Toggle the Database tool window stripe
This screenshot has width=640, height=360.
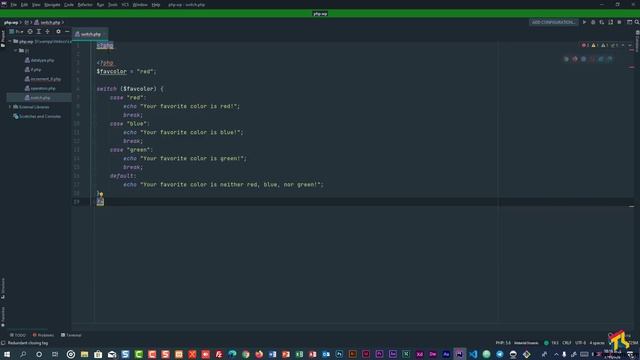pyautogui.click(x=637, y=42)
